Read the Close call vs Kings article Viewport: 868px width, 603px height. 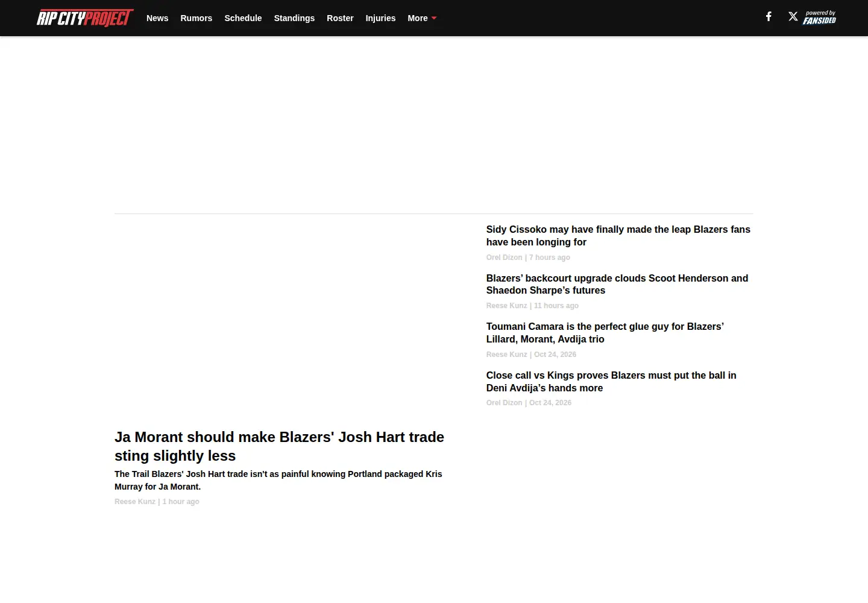pos(611,382)
